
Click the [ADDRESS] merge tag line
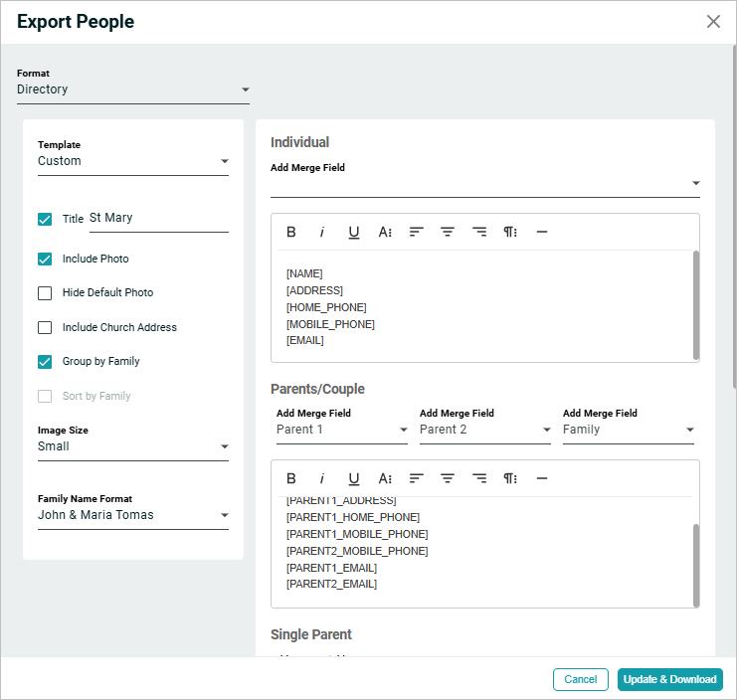(x=314, y=290)
